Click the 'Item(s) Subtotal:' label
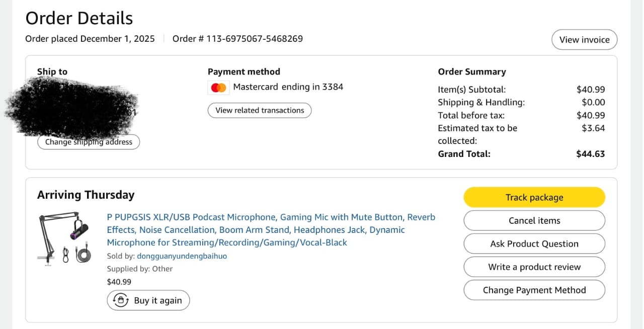The image size is (644, 329). [472, 90]
